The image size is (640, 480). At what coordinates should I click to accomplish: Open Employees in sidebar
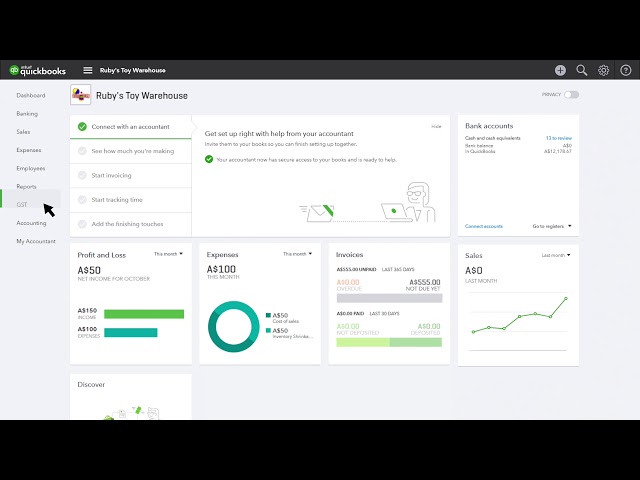(x=31, y=168)
